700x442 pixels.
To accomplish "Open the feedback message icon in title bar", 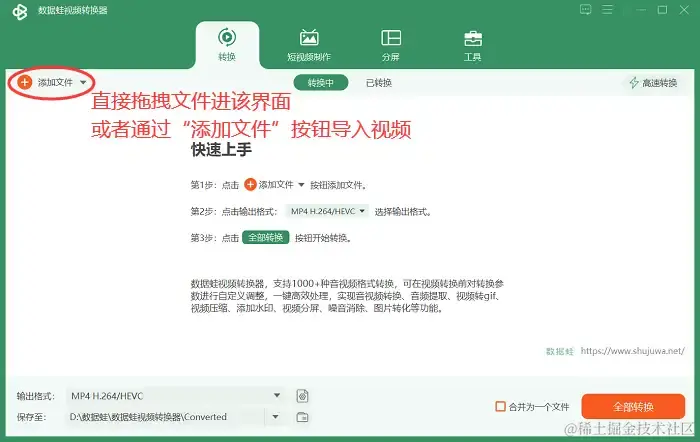I will [585, 9].
